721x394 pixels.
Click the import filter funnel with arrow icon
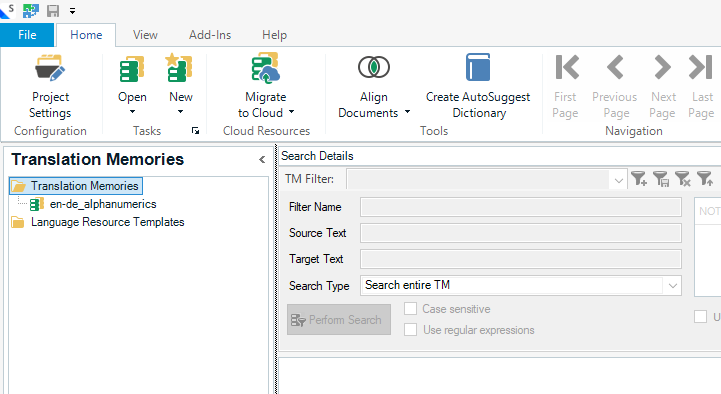[x=704, y=178]
